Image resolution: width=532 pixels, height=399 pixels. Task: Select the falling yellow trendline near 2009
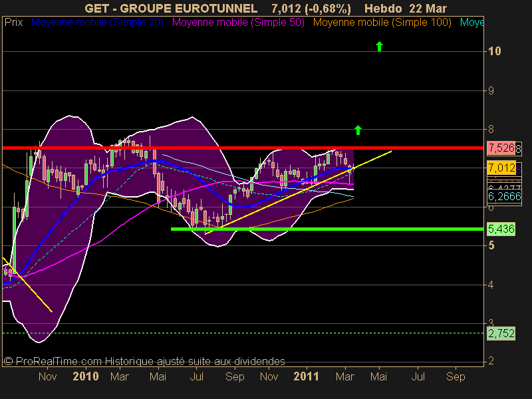(x=27, y=285)
